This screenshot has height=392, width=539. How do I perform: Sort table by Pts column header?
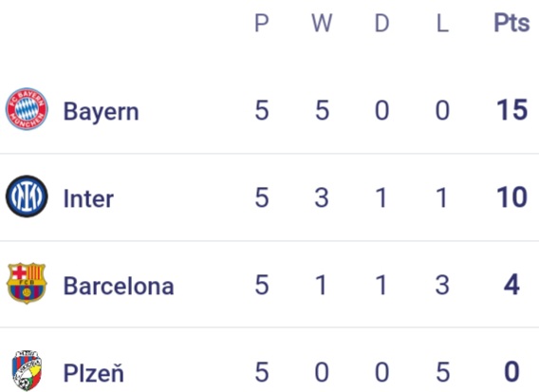coord(511,23)
